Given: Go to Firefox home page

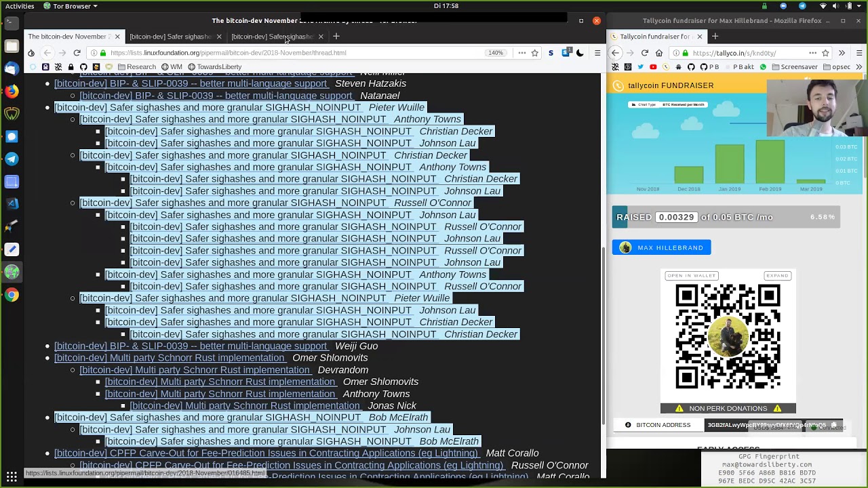Looking at the screenshot, I should tap(660, 53).
